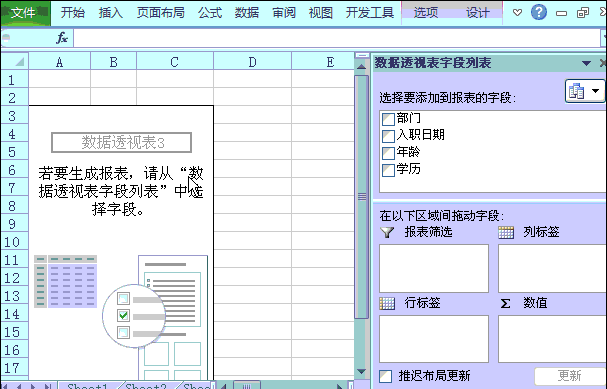Open the field list pane options arrow
This screenshot has width=607, height=389.
click(x=586, y=63)
